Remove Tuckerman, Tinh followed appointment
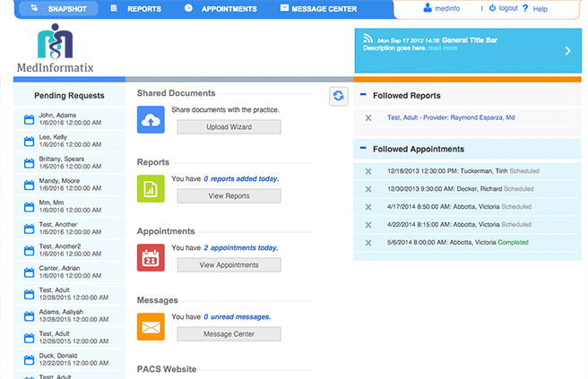Screen dimensions: 588x379 click(367, 171)
